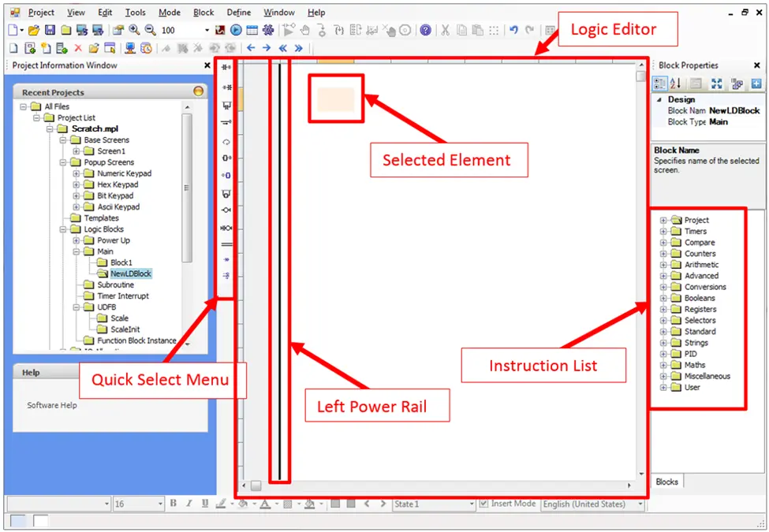This screenshot has height=532, width=769.
Task: Open the English (United States) language dropdown
Action: point(640,504)
